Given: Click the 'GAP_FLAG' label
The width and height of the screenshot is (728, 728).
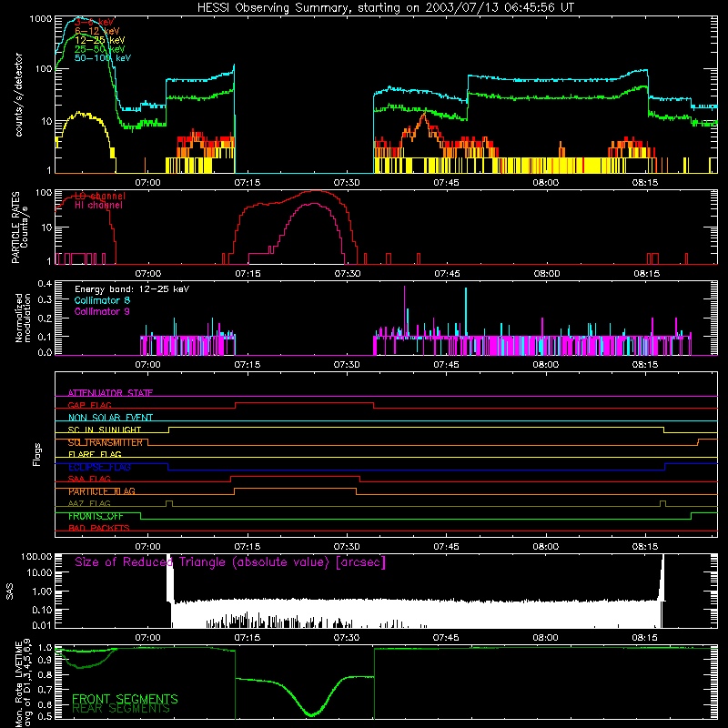Looking at the screenshot, I should tap(89, 405).
